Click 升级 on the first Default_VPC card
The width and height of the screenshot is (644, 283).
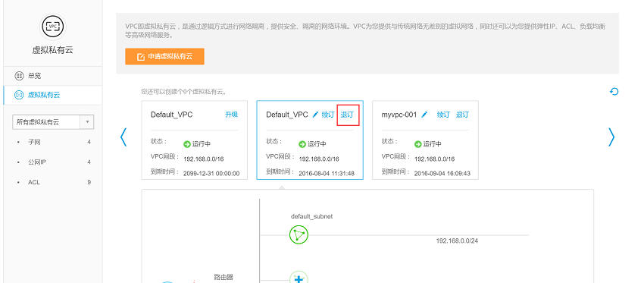[x=231, y=115]
